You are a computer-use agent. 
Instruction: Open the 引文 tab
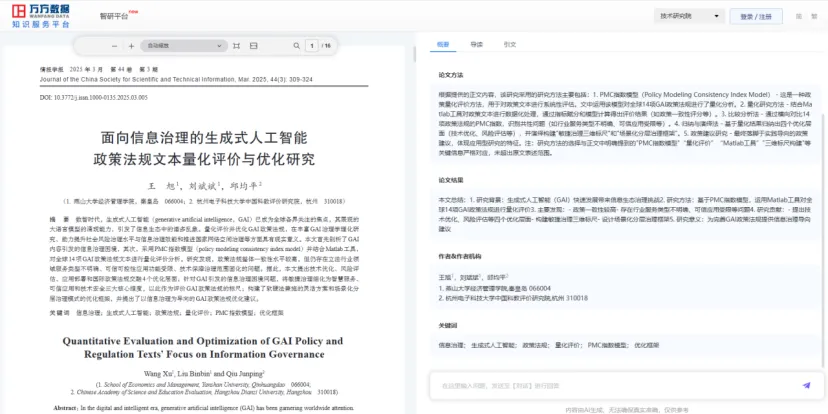click(510, 45)
